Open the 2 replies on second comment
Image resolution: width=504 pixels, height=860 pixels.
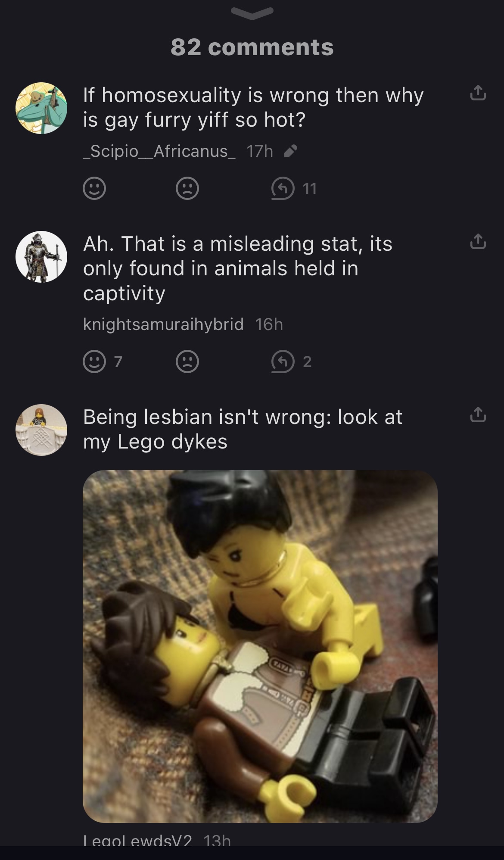click(291, 361)
